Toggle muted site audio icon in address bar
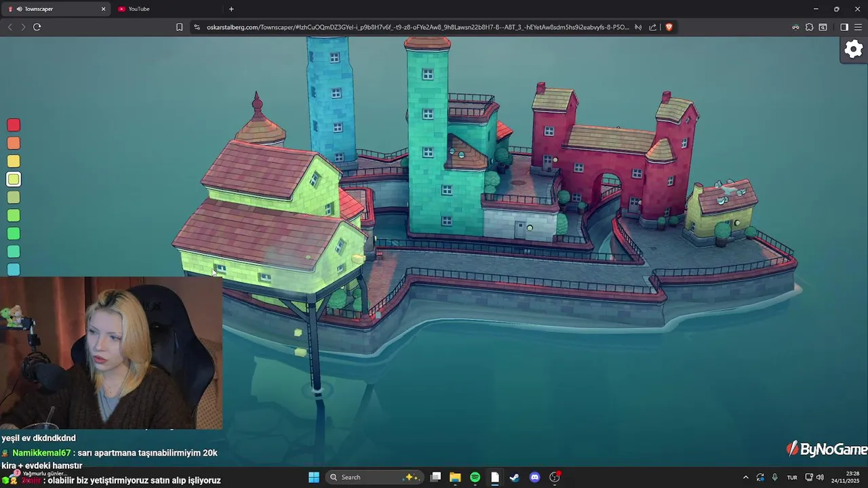868x488 pixels. coord(638,27)
